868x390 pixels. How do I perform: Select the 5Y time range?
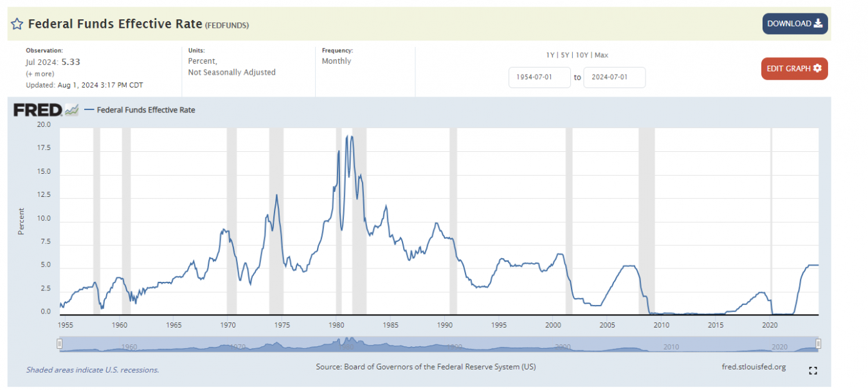[565, 55]
